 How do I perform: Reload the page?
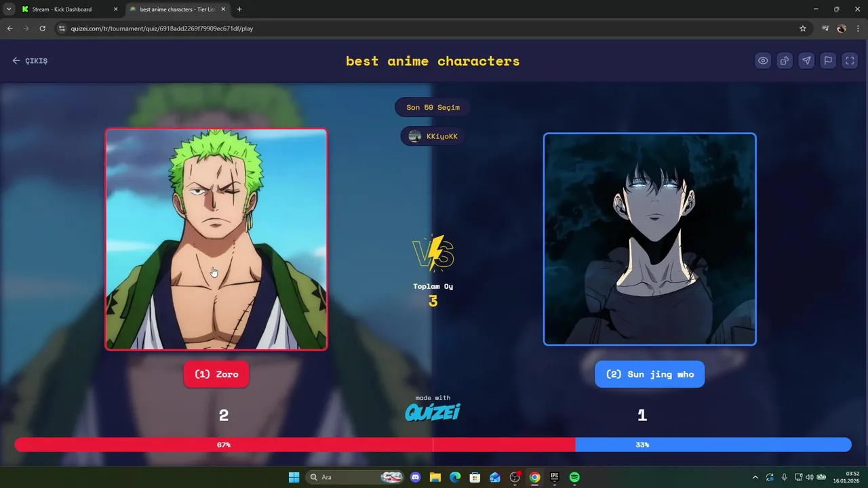[42, 28]
